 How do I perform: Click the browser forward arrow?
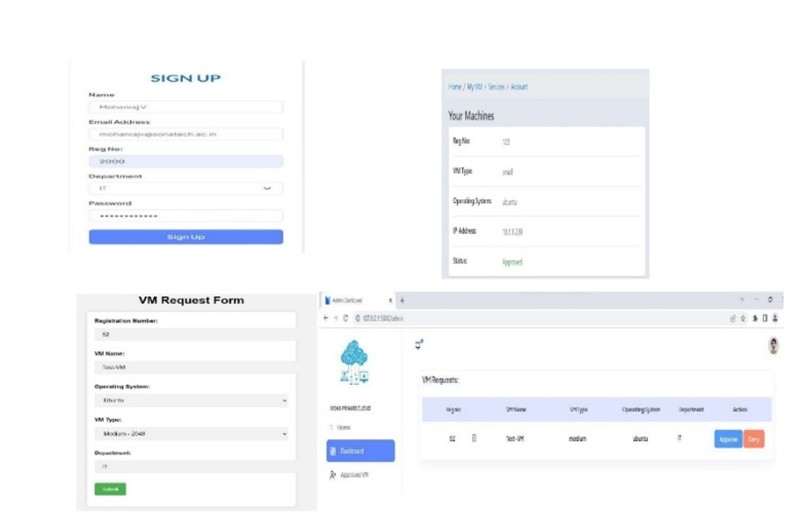(x=336, y=318)
